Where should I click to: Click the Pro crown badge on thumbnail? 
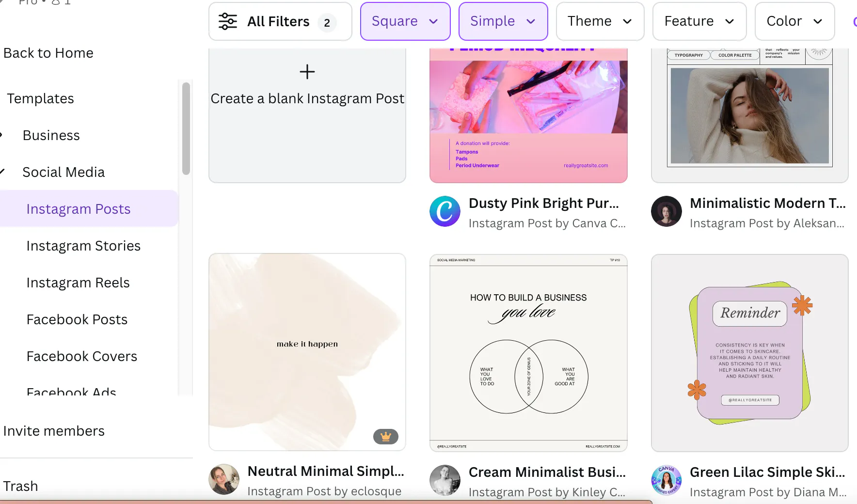coord(386,437)
